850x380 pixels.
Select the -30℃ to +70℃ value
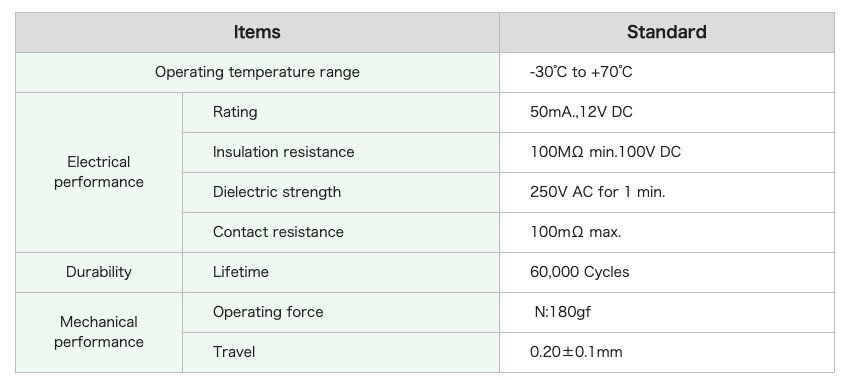[581, 72]
